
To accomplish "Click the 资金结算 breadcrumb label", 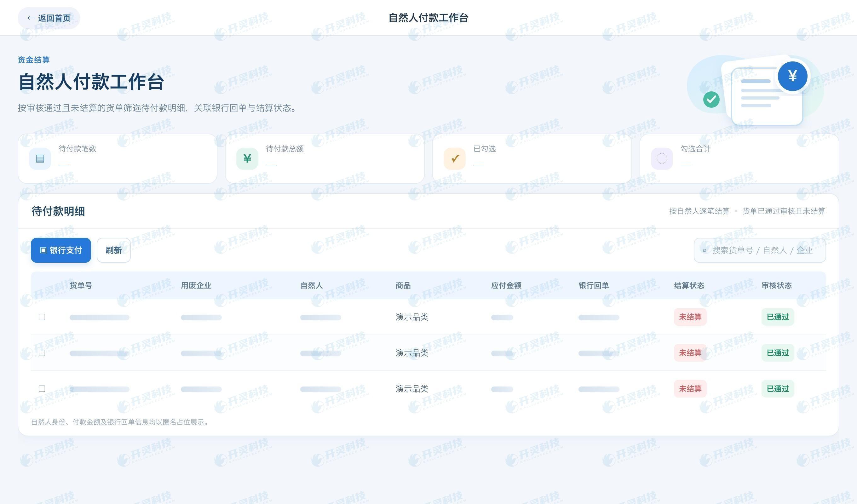I will coord(34,60).
